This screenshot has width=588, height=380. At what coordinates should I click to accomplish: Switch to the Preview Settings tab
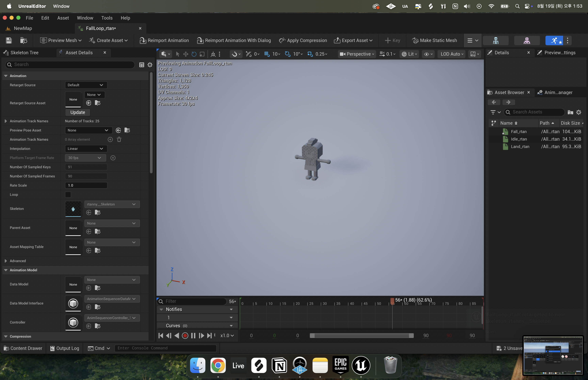click(x=560, y=53)
